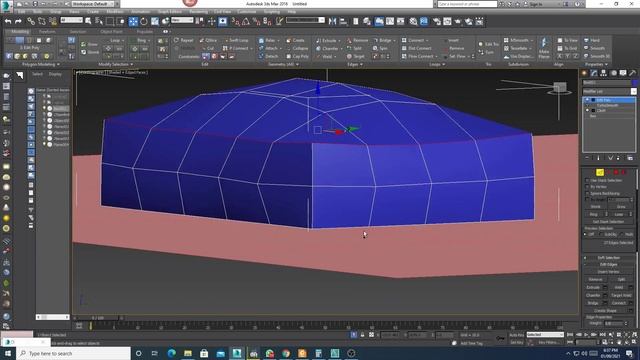The height and width of the screenshot is (360, 640).
Task: Expand the Soft Selection rollout
Action: [x=609, y=258]
